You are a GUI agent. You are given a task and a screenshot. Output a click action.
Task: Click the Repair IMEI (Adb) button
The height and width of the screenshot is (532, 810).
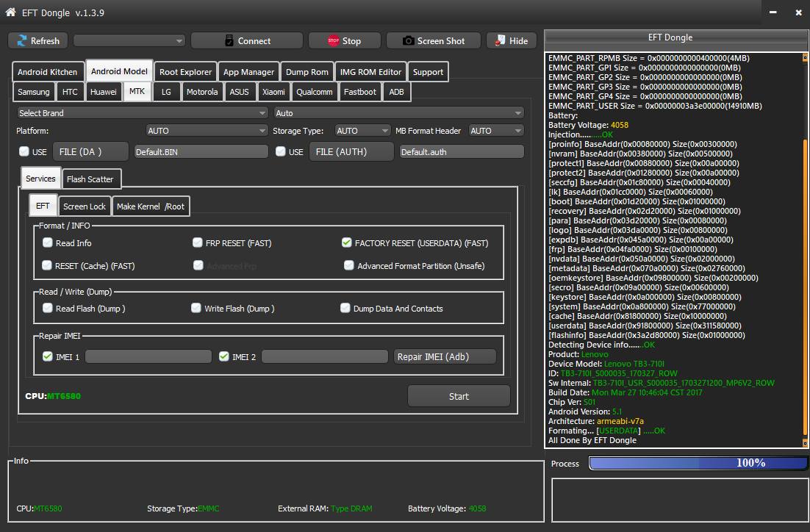(444, 356)
